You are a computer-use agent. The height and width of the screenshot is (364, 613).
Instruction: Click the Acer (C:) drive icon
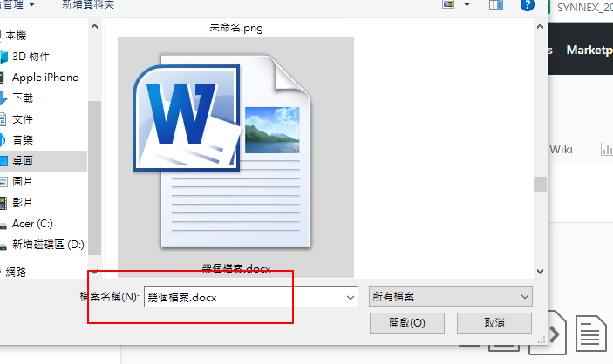coord(3,226)
